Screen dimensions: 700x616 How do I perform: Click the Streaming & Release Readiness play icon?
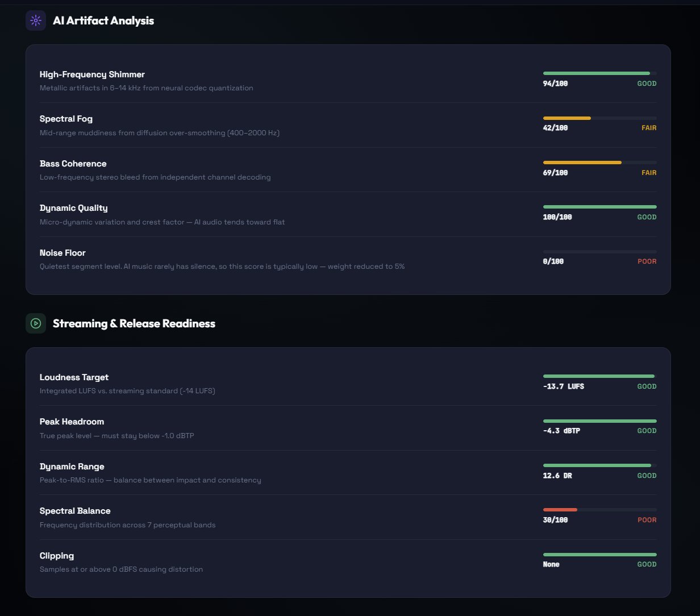click(35, 323)
